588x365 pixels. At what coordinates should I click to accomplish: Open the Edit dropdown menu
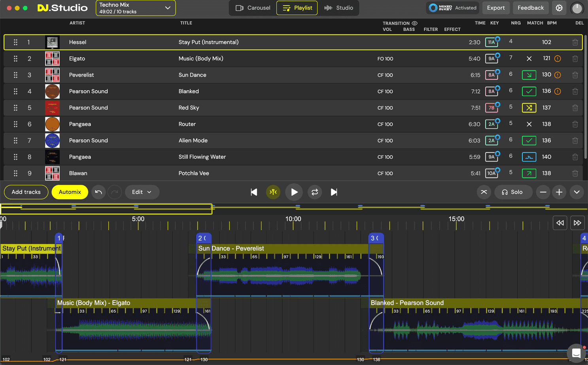click(x=142, y=192)
